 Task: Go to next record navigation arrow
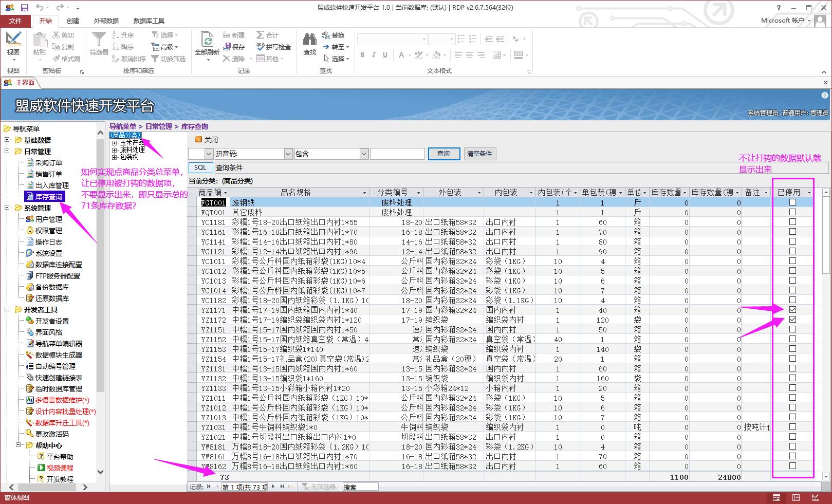(273, 487)
